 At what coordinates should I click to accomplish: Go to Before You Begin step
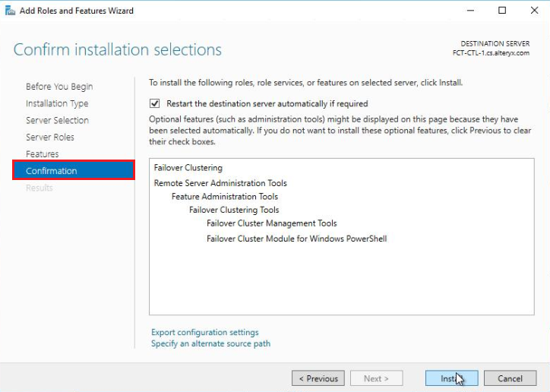click(59, 87)
